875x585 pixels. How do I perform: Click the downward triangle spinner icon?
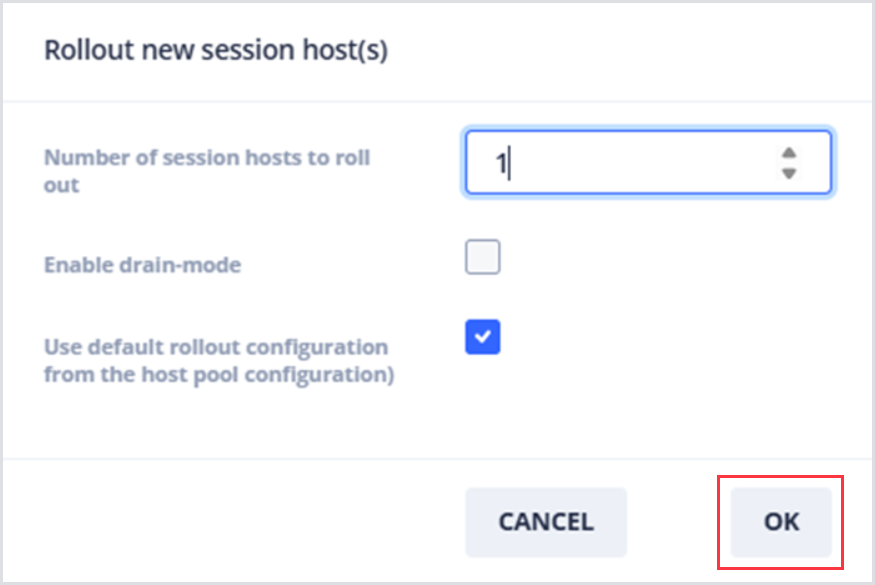[789, 173]
